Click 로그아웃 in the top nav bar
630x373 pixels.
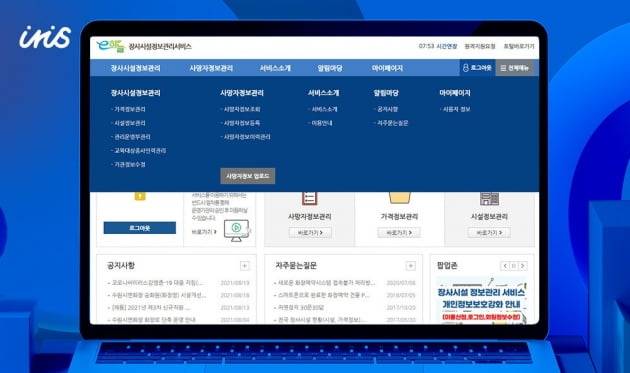click(477, 68)
